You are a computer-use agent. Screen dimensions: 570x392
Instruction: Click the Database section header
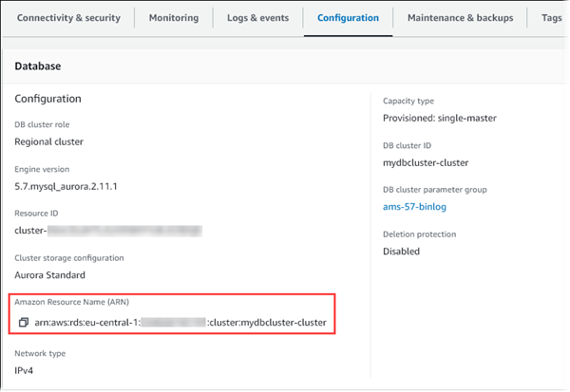tap(41, 66)
